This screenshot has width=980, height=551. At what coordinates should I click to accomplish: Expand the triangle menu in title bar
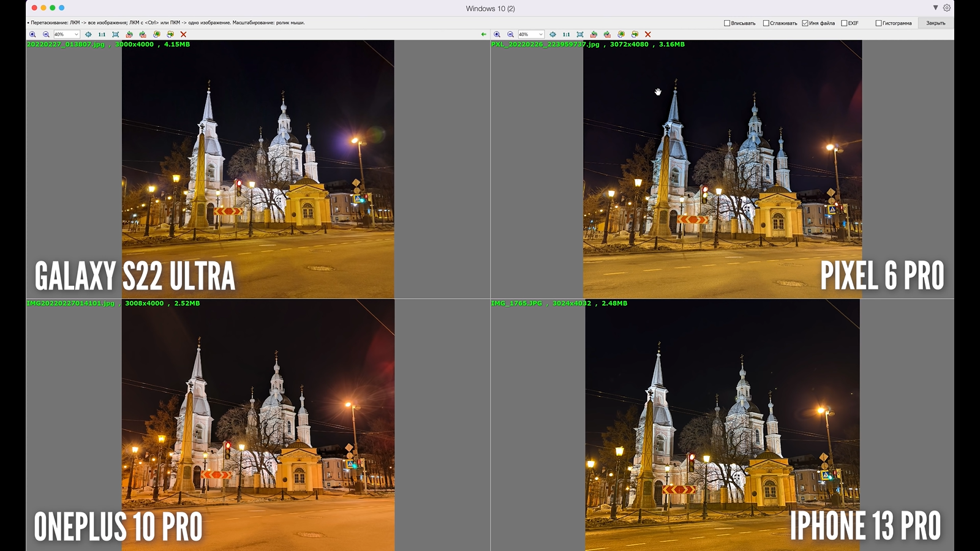pos(935,8)
